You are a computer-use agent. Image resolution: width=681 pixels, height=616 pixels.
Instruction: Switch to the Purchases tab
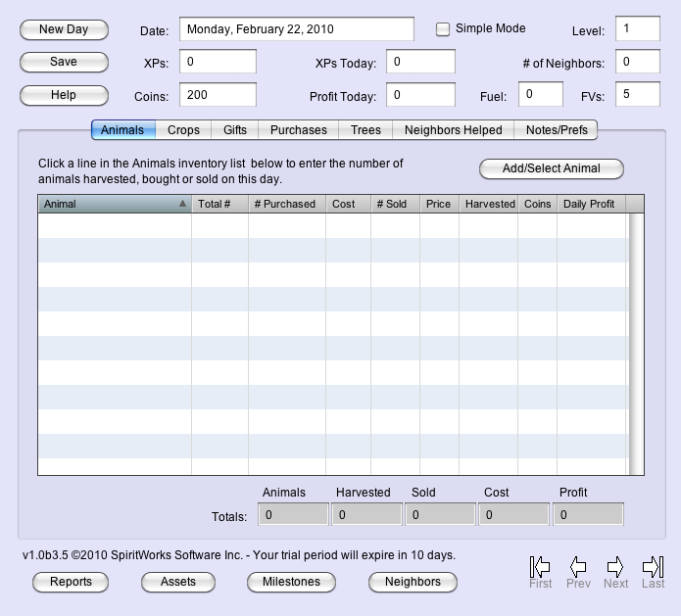299,130
